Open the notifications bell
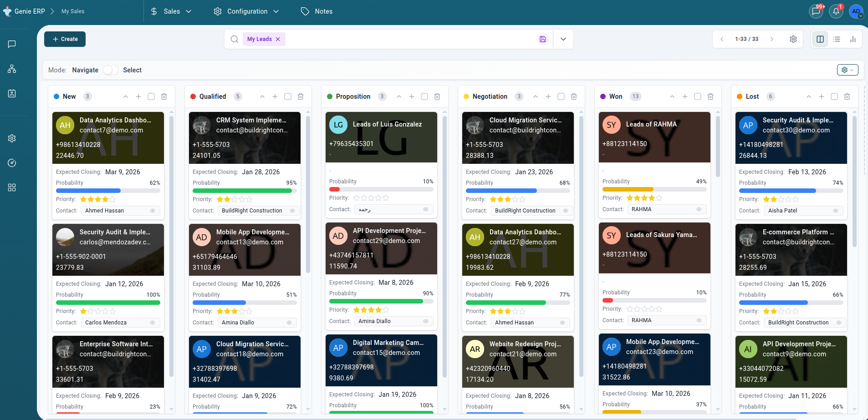The width and height of the screenshot is (868, 420). pos(836,11)
